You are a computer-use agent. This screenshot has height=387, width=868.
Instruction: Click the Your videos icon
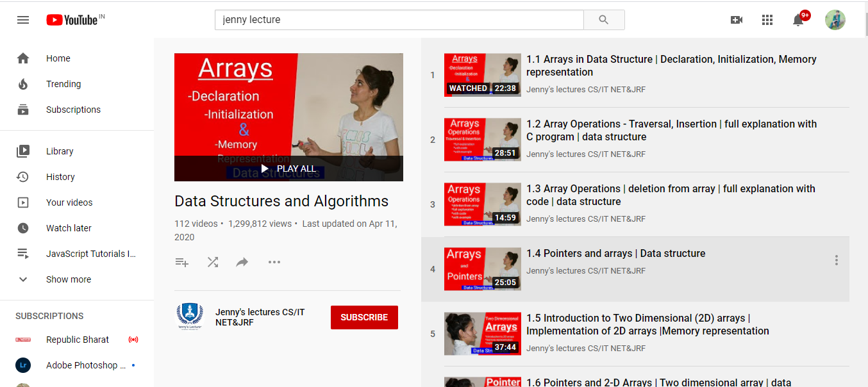pyautogui.click(x=23, y=202)
